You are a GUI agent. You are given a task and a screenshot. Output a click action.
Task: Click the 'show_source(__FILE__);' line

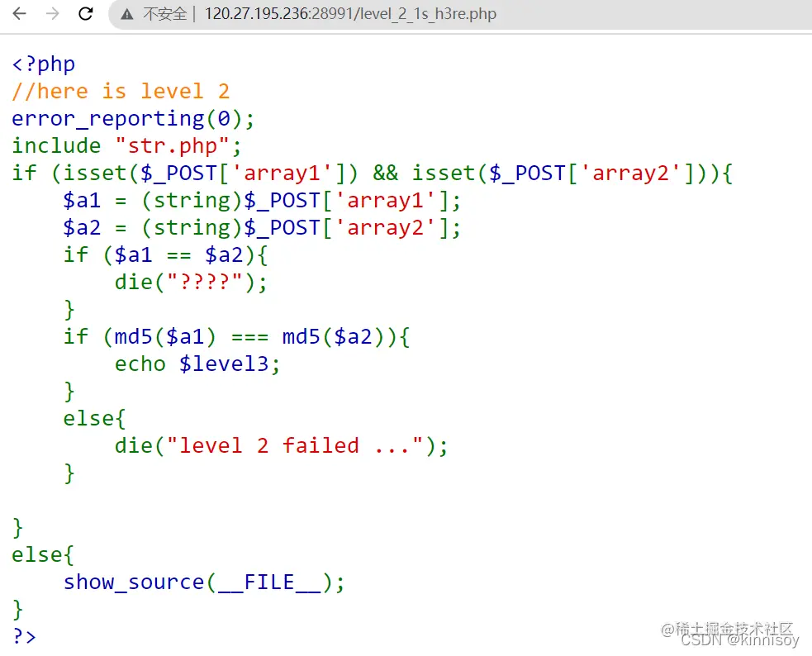coord(204,582)
